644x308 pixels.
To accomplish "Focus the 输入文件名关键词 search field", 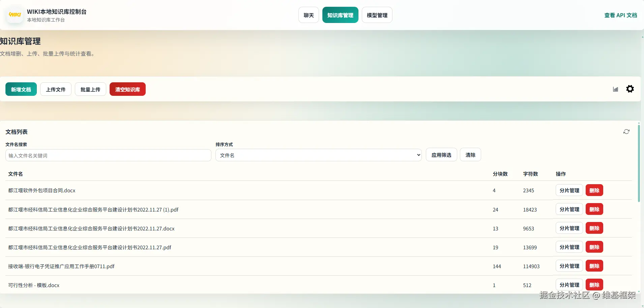I will (x=108, y=155).
